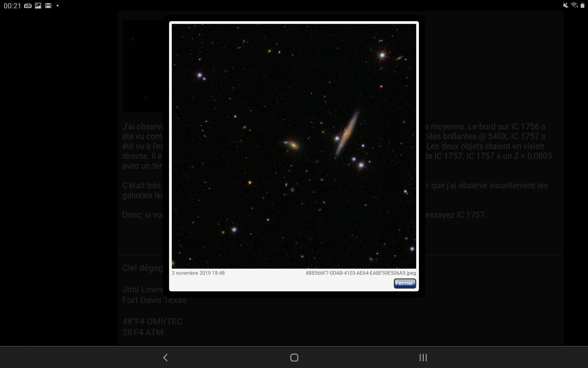
Task: Tap the background text ending essayez IC 1757.
Action: point(456,215)
